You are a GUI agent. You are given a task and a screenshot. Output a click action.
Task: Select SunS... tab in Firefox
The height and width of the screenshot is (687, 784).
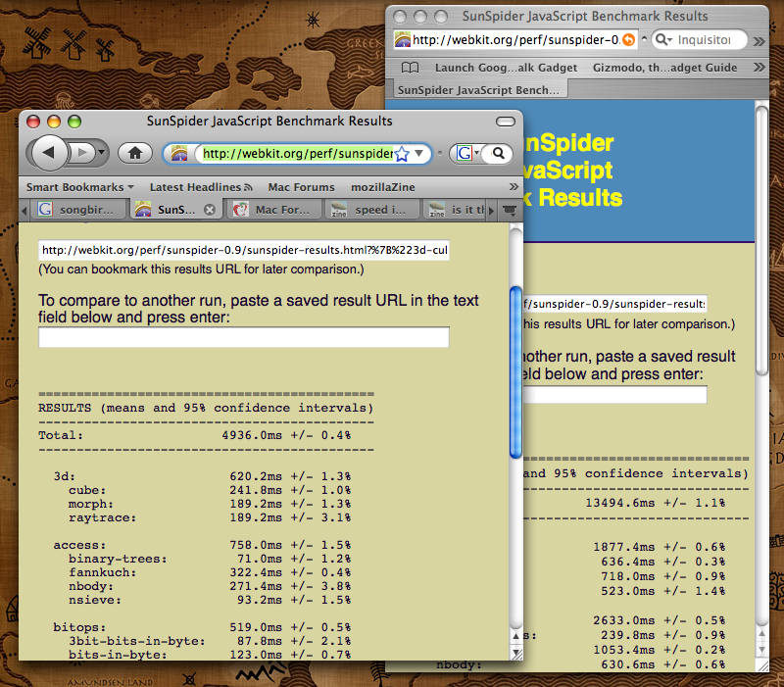[x=176, y=210]
